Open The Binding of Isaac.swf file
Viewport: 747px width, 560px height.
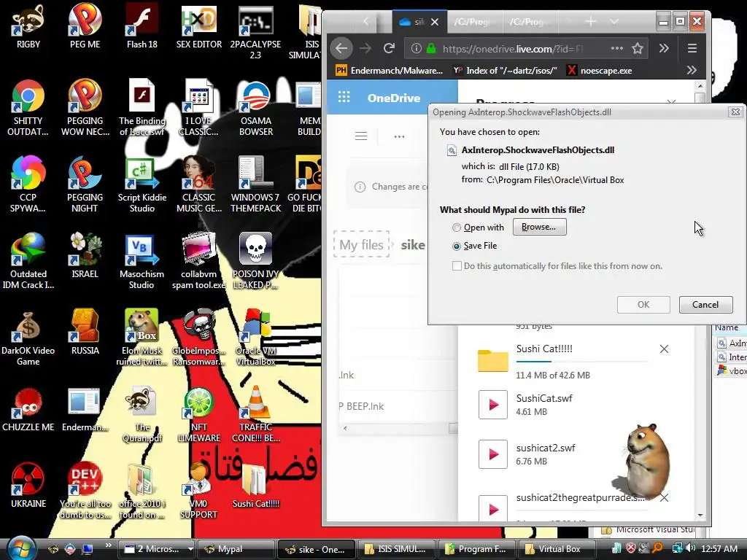[x=142, y=107]
